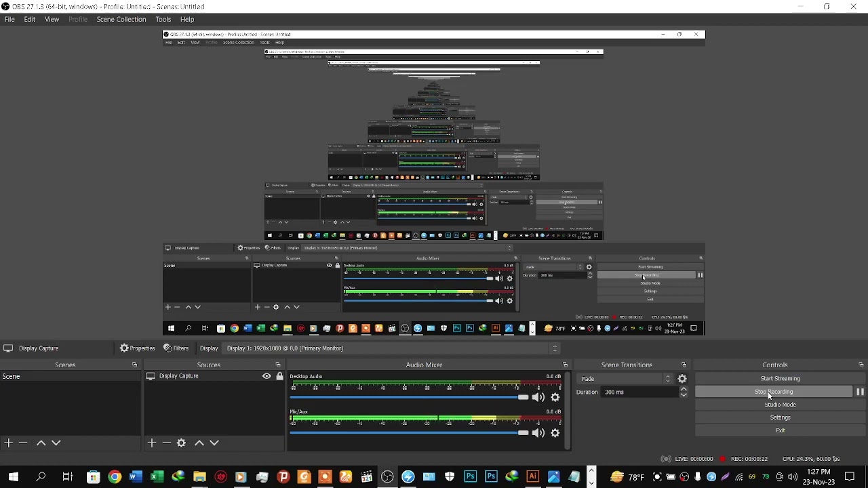This screenshot has height=488, width=868.
Task: Open the File menu
Action: click(x=9, y=20)
